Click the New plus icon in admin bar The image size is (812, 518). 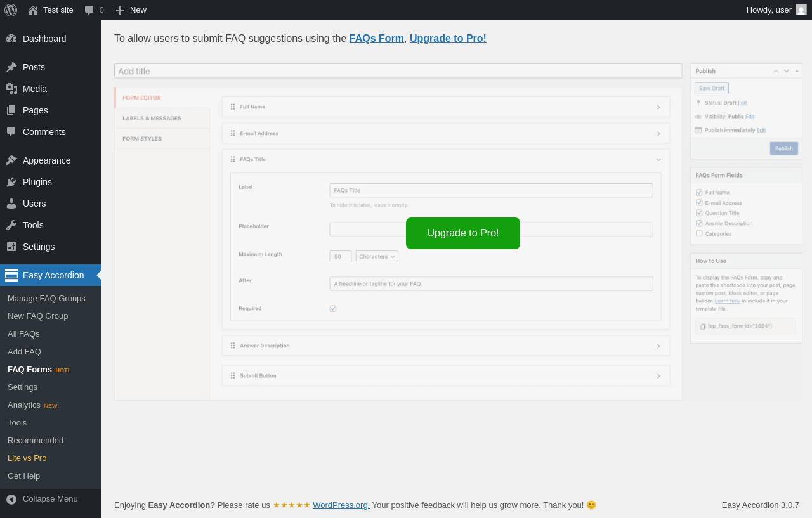(x=120, y=10)
